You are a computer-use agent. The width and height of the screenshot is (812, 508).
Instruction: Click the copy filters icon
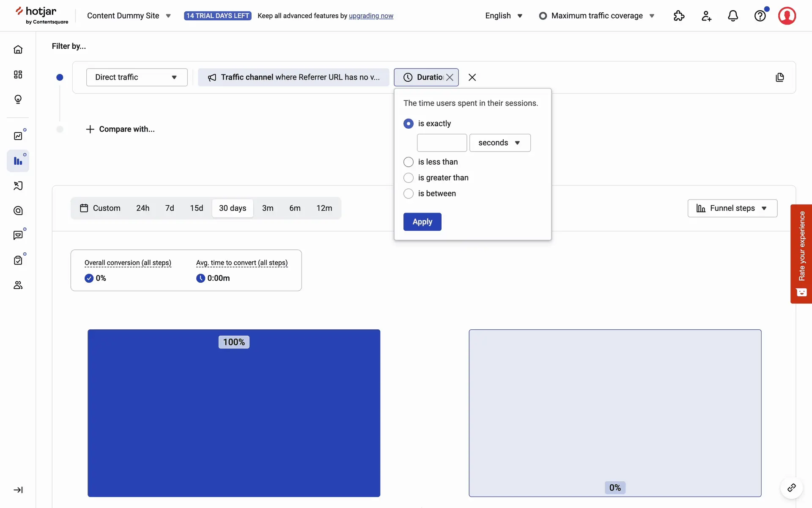click(x=780, y=77)
